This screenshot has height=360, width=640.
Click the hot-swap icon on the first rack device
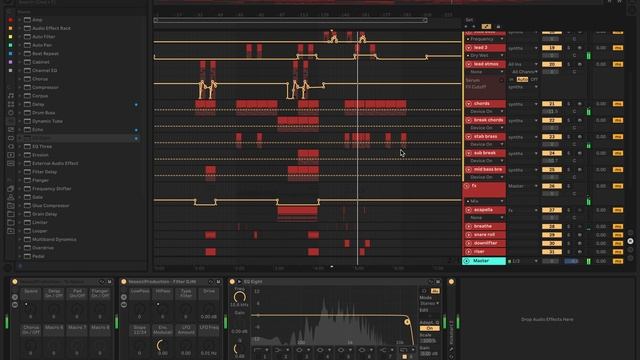pos(102,282)
